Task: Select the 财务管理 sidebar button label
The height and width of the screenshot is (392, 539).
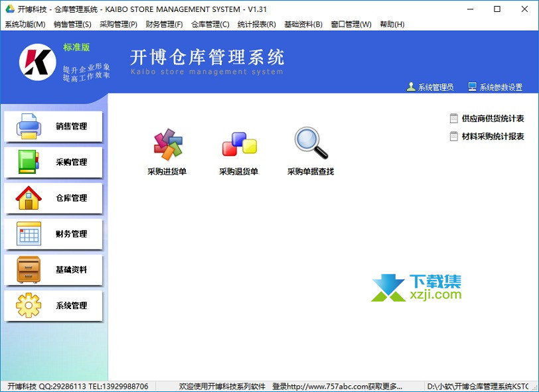Action: [72, 234]
